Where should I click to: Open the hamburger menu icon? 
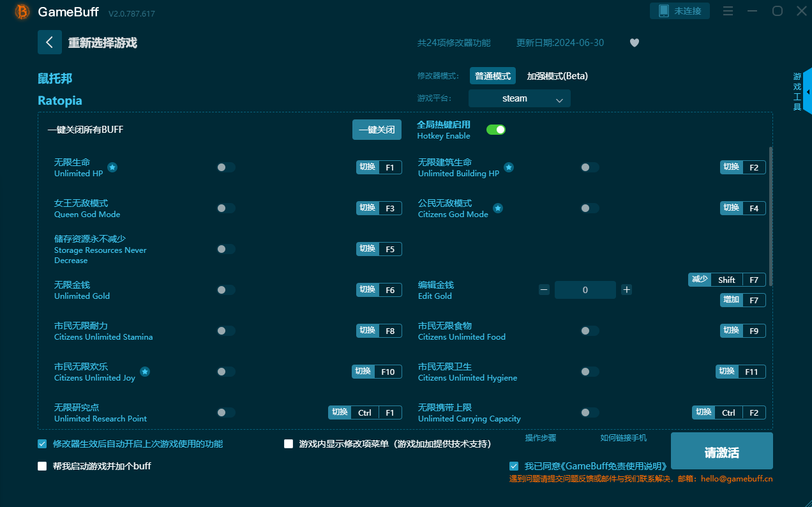point(728,11)
